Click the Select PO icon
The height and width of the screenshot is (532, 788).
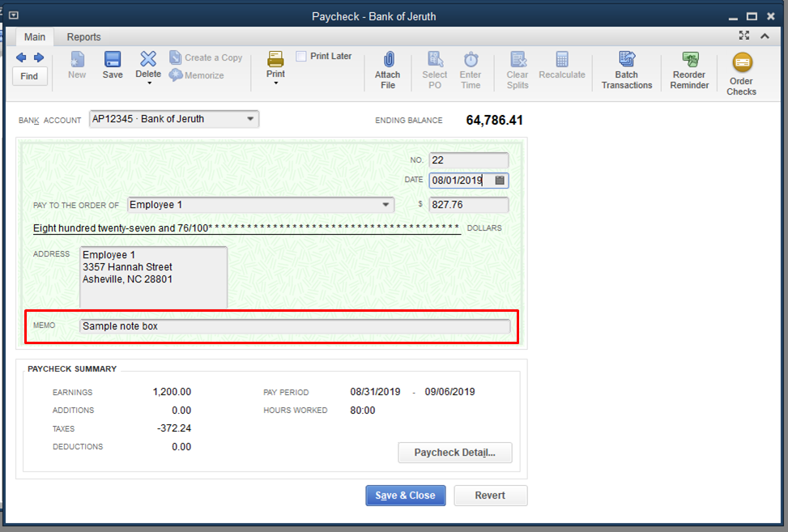[435, 60]
